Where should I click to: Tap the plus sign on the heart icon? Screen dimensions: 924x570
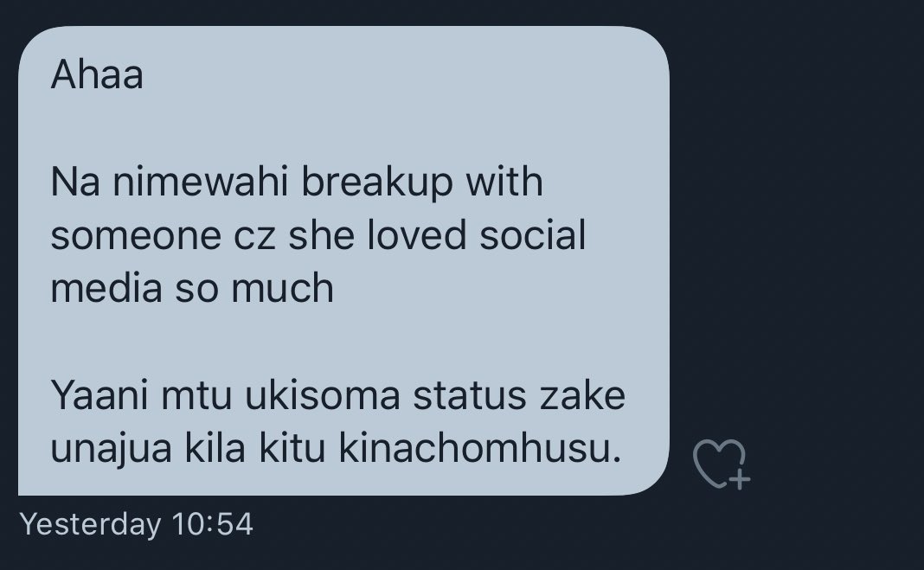point(739,479)
